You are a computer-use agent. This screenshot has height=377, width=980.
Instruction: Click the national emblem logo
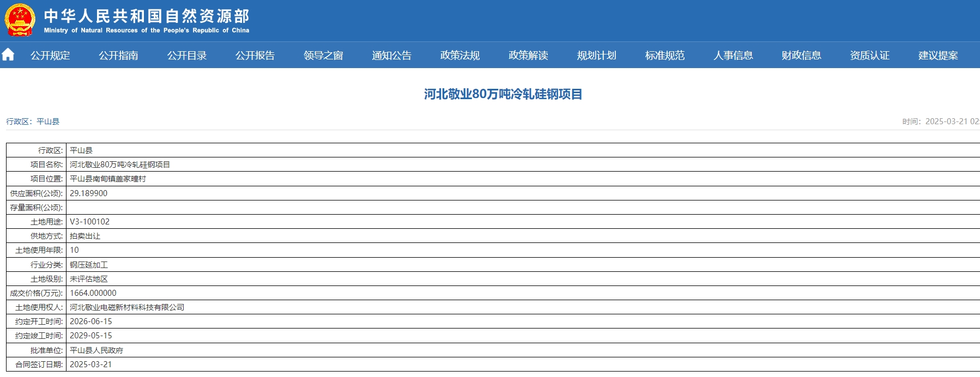[20, 20]
